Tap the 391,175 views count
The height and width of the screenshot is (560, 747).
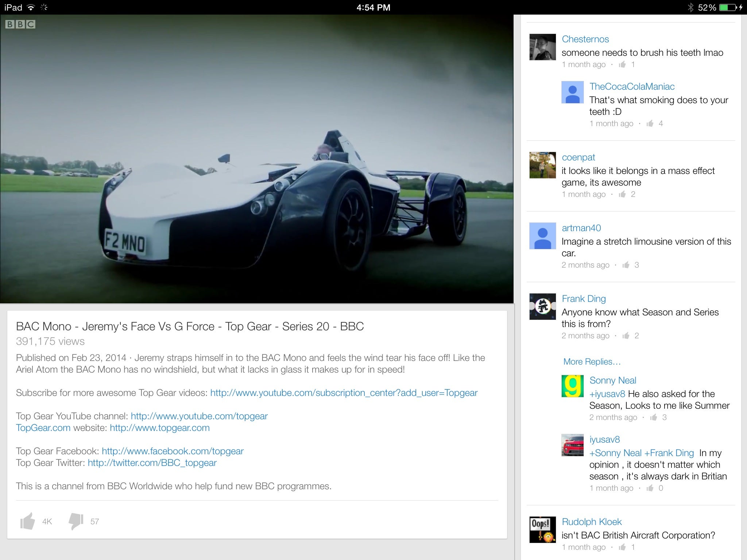click(50, 341)
